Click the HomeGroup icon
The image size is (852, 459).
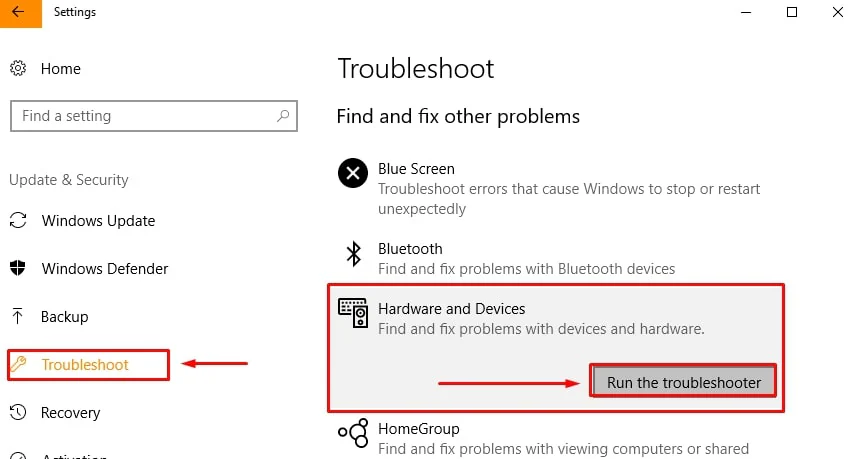(x=353, y=433)
